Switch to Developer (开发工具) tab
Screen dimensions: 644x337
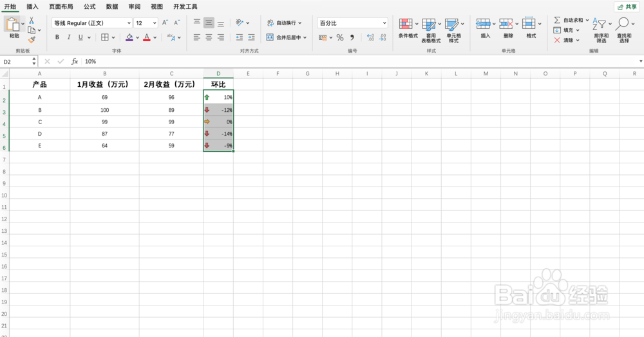click(185, 6)
